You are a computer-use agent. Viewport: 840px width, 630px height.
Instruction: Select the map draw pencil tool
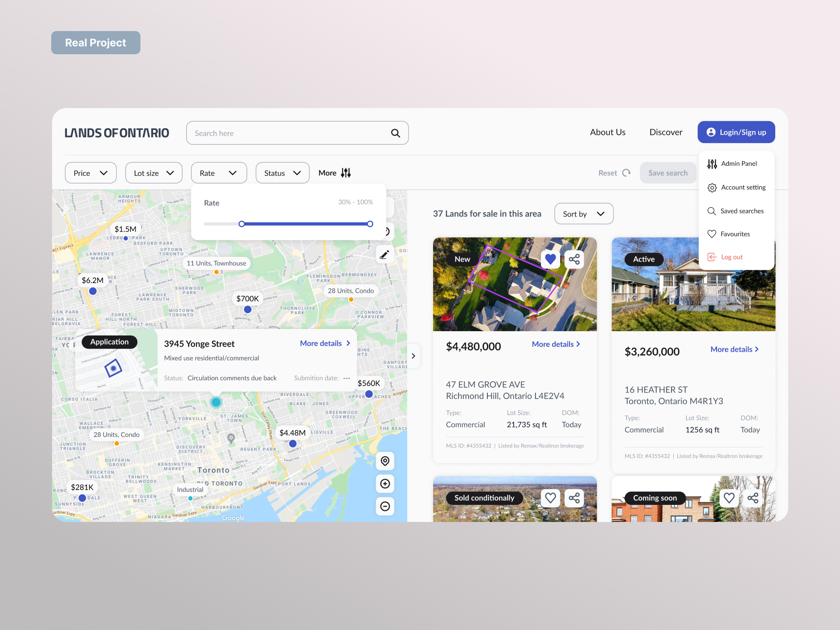click(x=385, y=255)
